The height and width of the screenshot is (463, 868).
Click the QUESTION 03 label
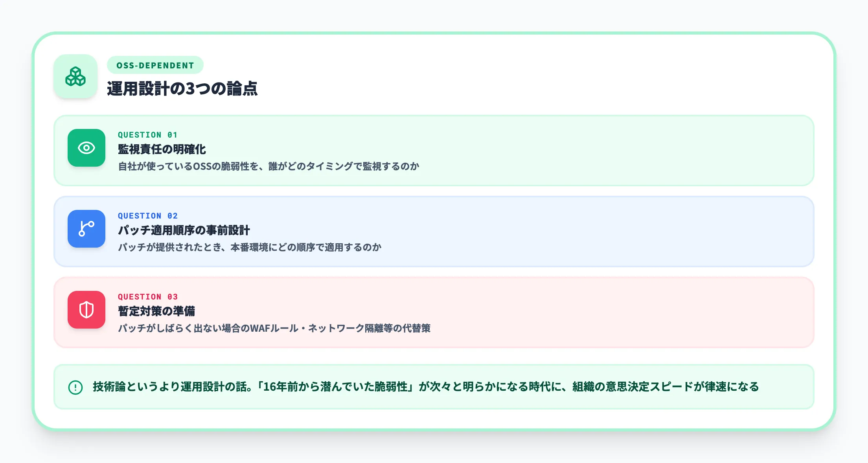(147, 297)
